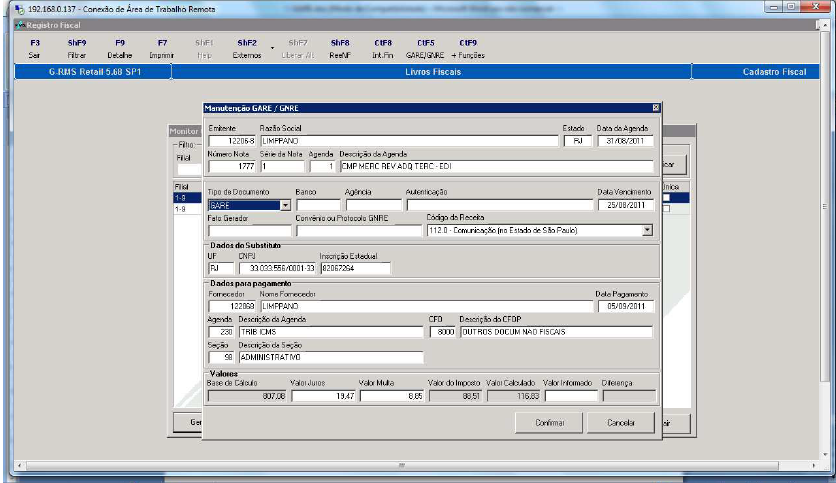The width and height of the screenshot is (836, 483).
Task: Click the Valor Multa field
Action: [x=392, y=396]
